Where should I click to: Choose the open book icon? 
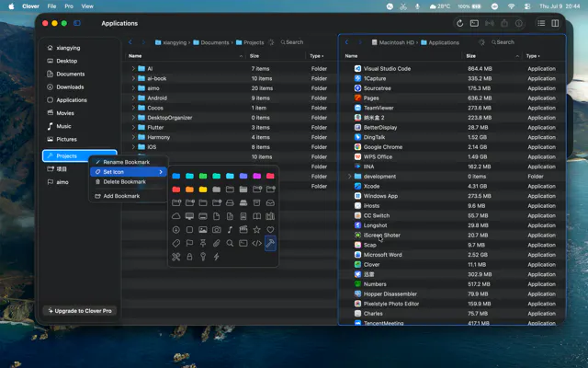pyautogui.click(x=257, y=216)
